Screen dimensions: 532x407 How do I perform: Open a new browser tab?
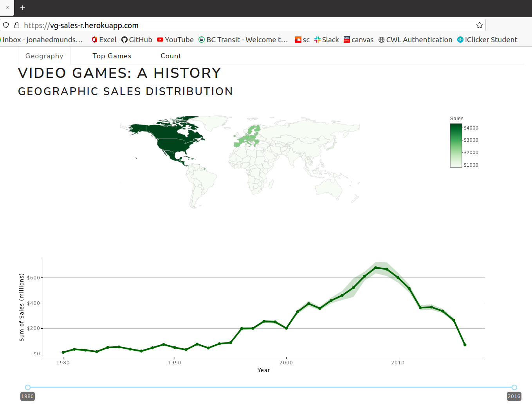[x=22, y=7]
